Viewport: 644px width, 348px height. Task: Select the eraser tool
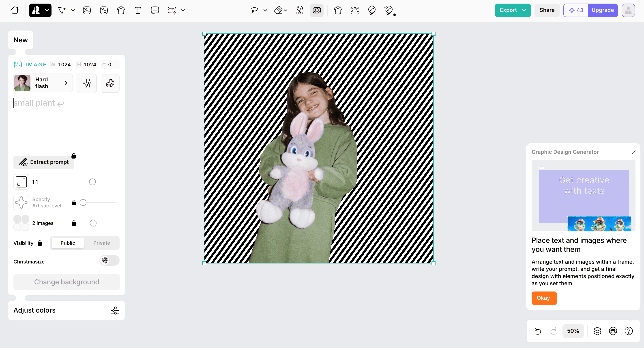278,10
